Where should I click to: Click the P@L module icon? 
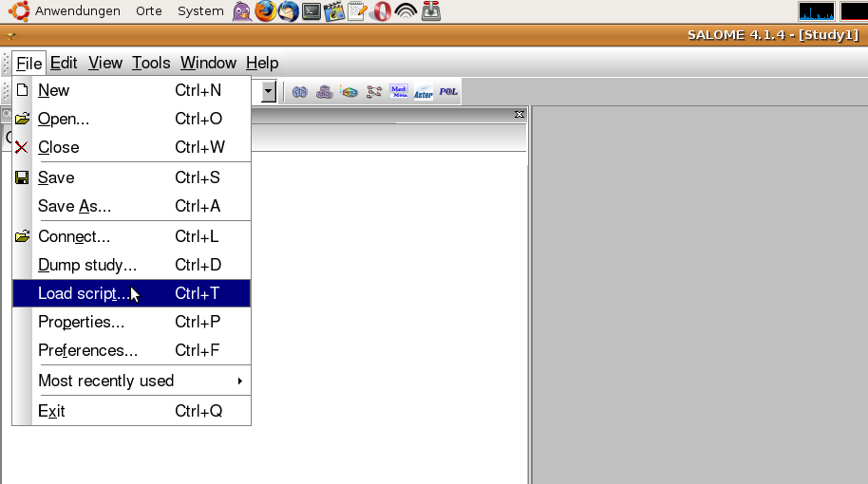[x=448, y=92]
